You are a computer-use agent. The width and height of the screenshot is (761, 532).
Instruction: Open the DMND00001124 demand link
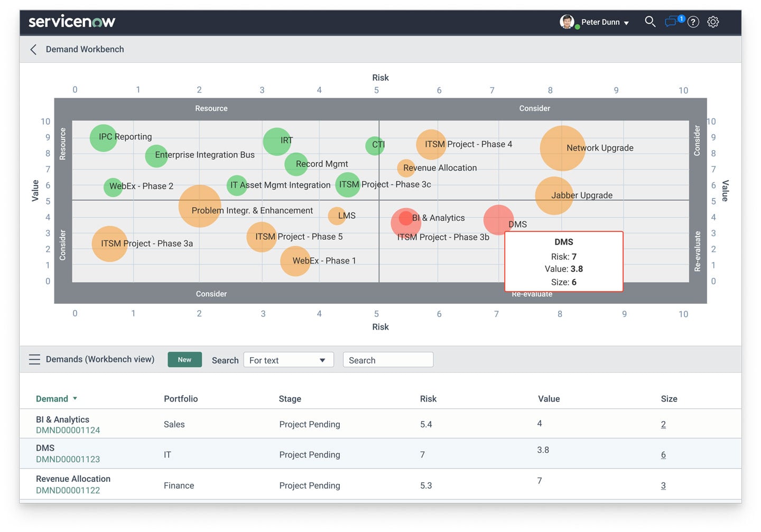(68, 431)
